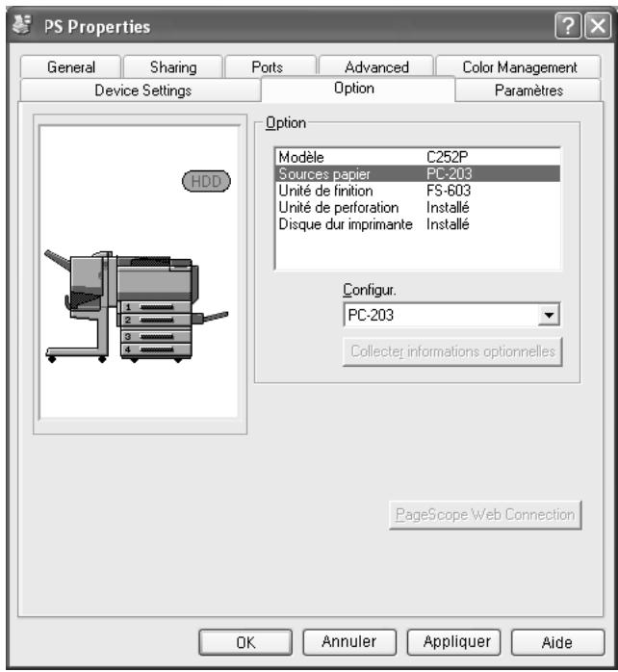Click the C252P model value

pos(447,157)
